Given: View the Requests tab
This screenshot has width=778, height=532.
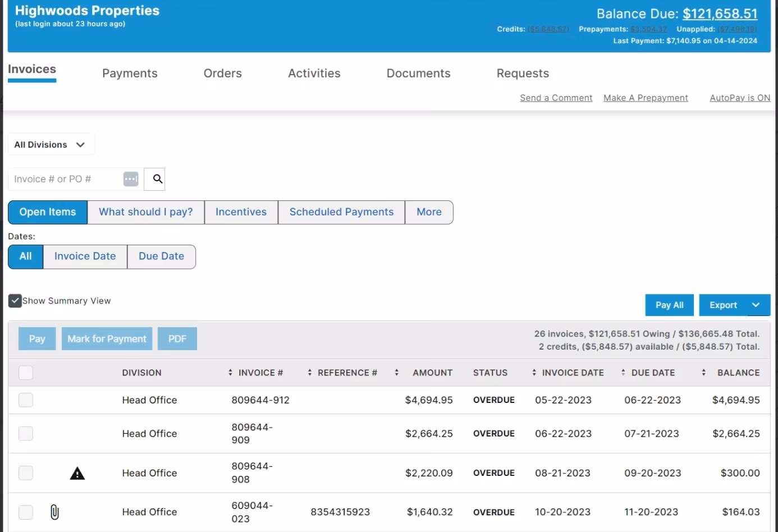Looking at the screenshot, I should point(523,74).
